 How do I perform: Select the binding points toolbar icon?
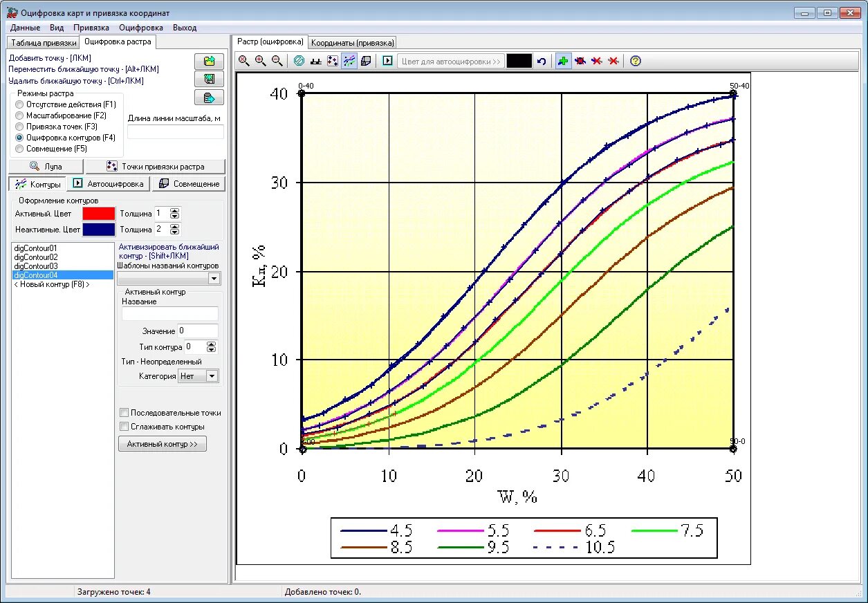click(332, 61)
